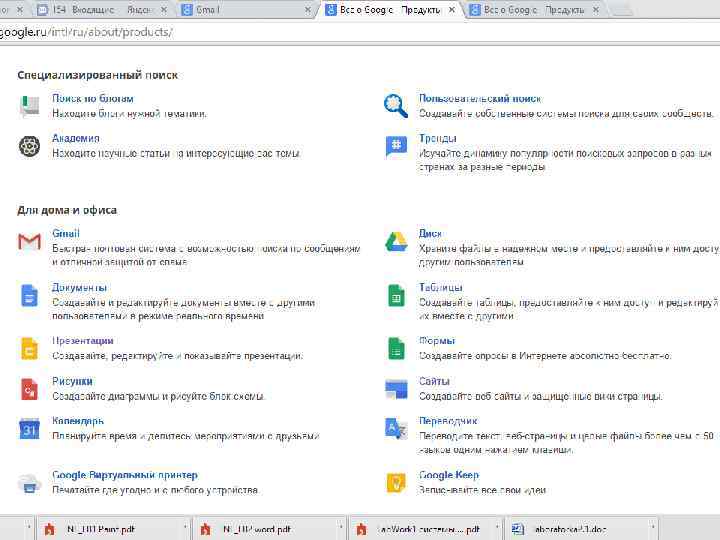This screenshot has height=540, width=720.
Task: Click the blue Документы file icon
Action: pos(29,295)
